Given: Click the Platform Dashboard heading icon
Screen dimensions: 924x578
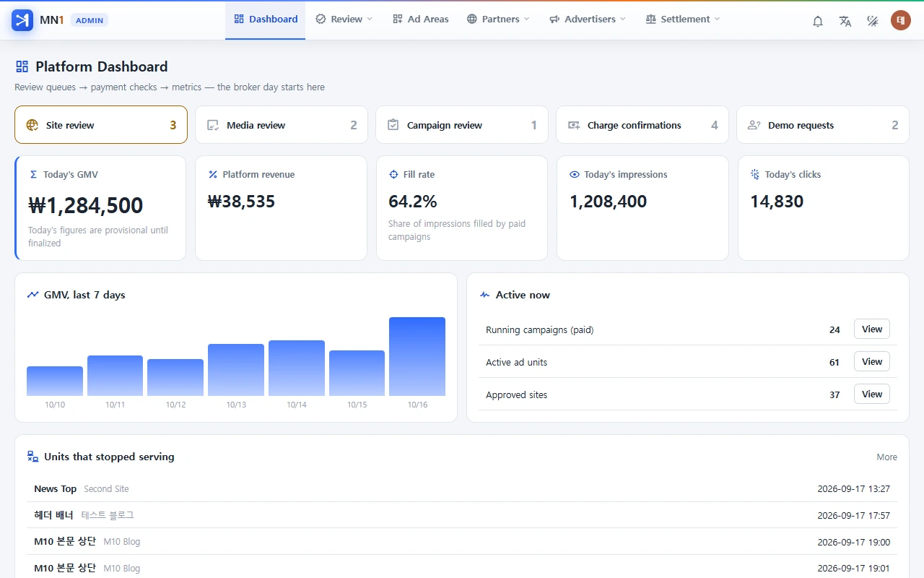Looking at the screenshot, I should click(22, 66).
